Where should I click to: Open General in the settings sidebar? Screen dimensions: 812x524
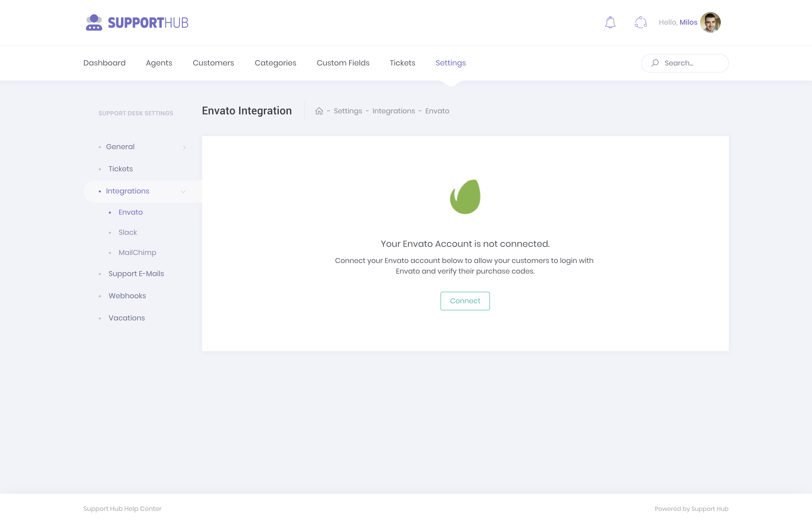pos(120,147)
